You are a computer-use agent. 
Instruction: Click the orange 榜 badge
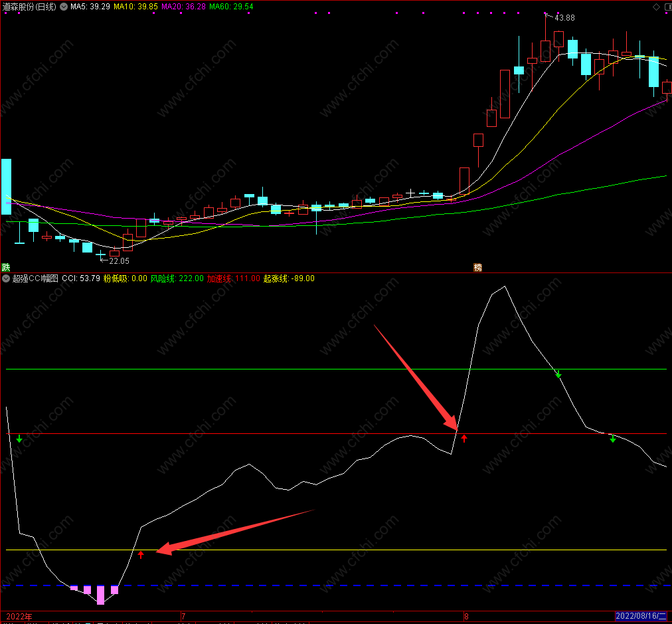click(x=477, y=268)
